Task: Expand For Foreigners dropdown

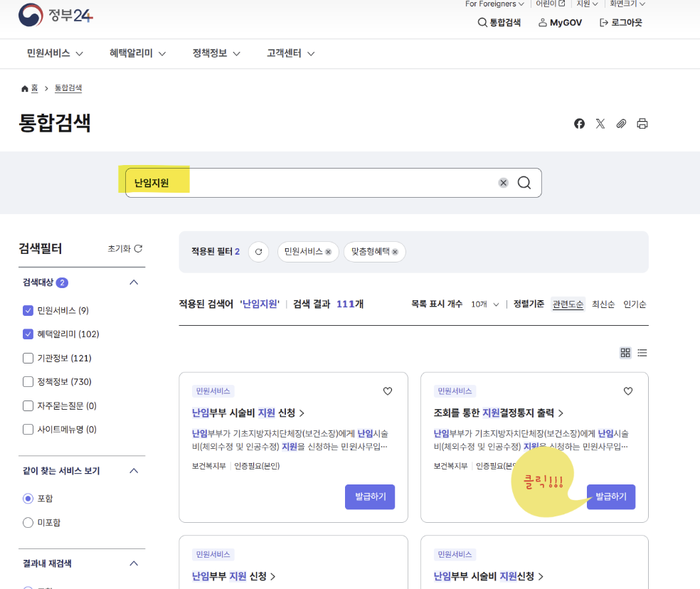Action: coord(494,4)
